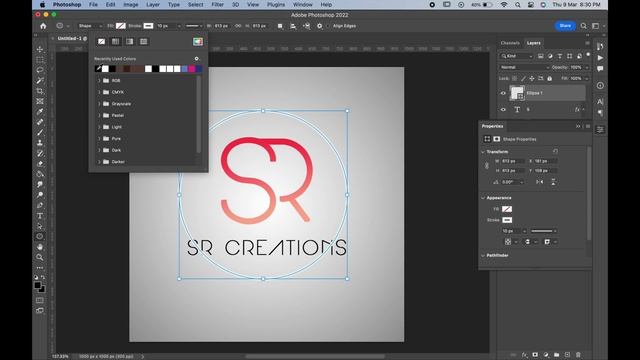Toggle lock position in Layers panel

[532, 78]
